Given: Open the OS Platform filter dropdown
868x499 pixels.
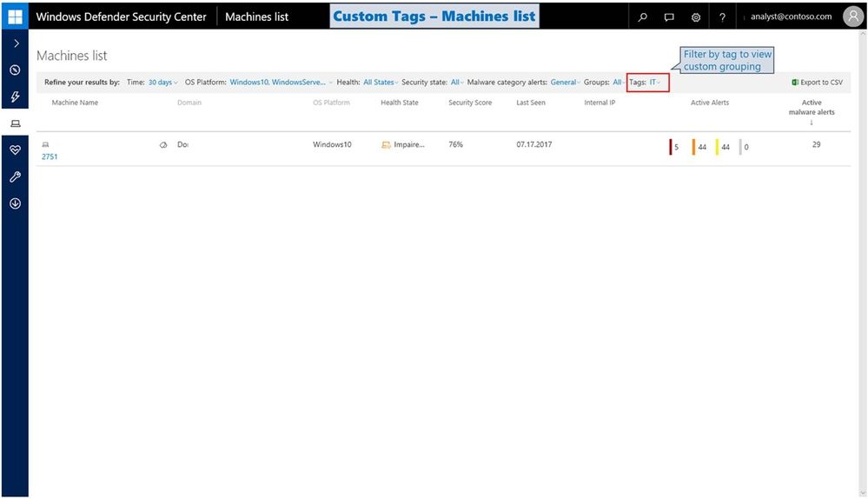Looking at the screenshot, I should 282,82.
